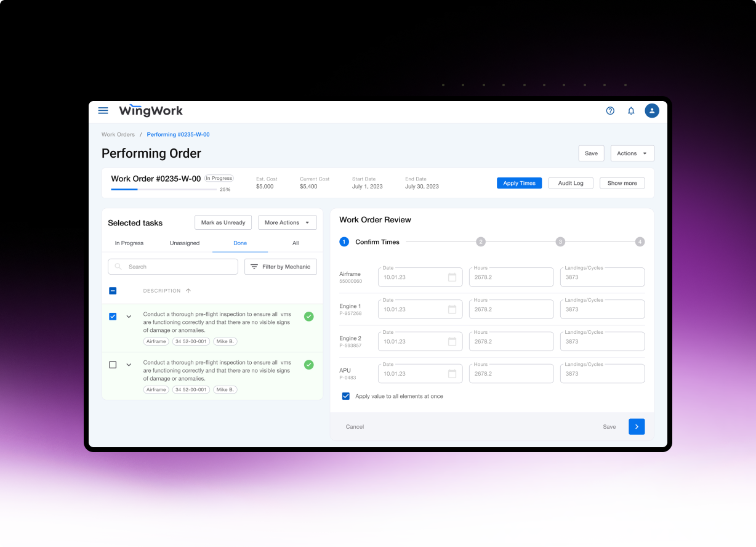
Task: Switch to the In Progress tab
Action: (129, 243)
